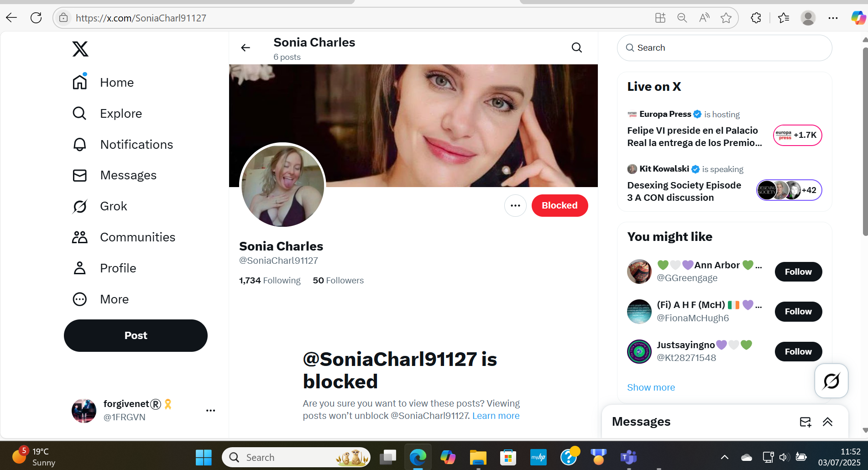
Task: Show hidden system tray icons
Action: (724, 457)
